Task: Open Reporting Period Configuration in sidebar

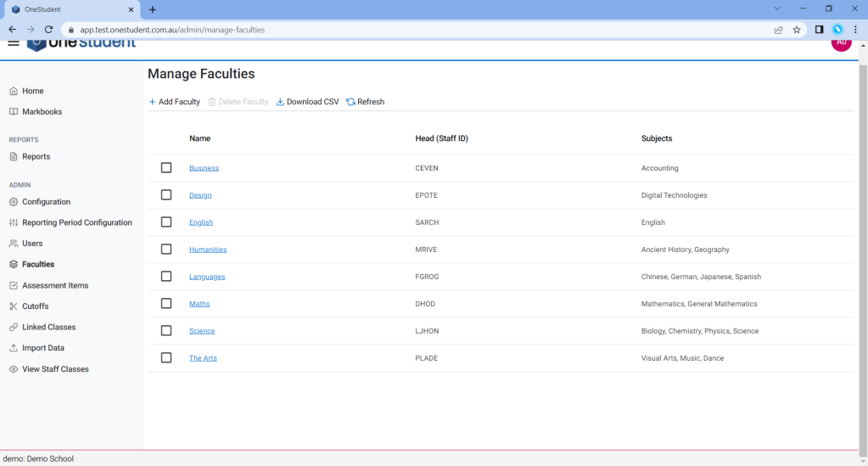Action: (x=76, y=222)
